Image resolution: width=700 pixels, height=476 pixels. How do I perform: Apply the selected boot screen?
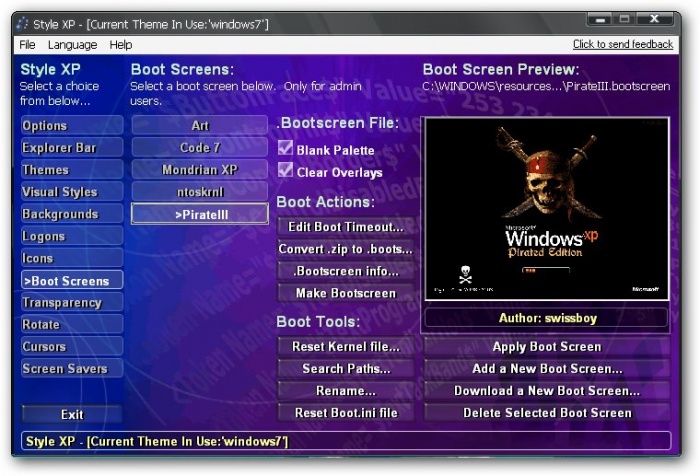[x=547, y=347]
